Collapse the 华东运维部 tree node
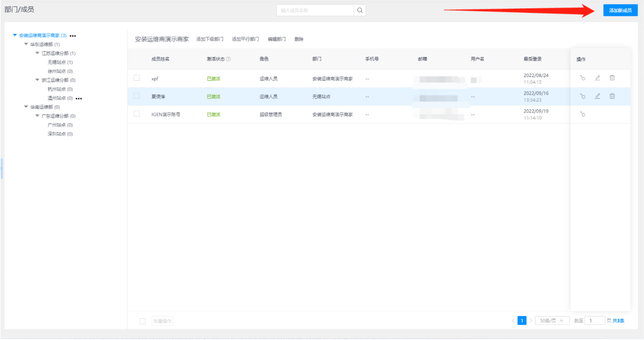 (x=26, y=44)
